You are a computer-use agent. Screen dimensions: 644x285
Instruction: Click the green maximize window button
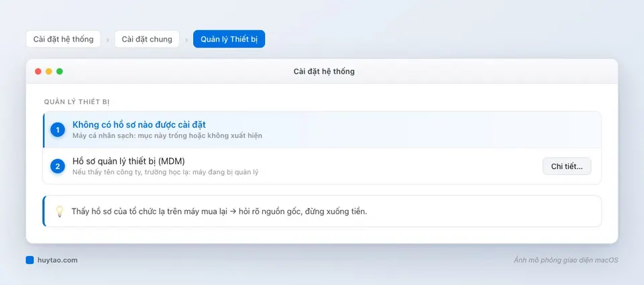click(x=60, y=72)
